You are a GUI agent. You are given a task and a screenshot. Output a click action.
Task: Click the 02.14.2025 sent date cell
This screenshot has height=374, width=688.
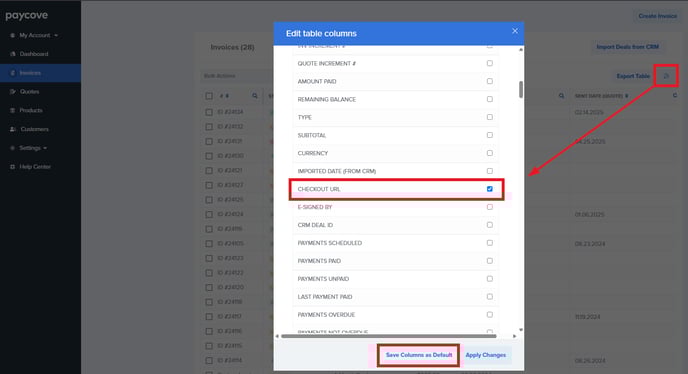coord(589,112)
